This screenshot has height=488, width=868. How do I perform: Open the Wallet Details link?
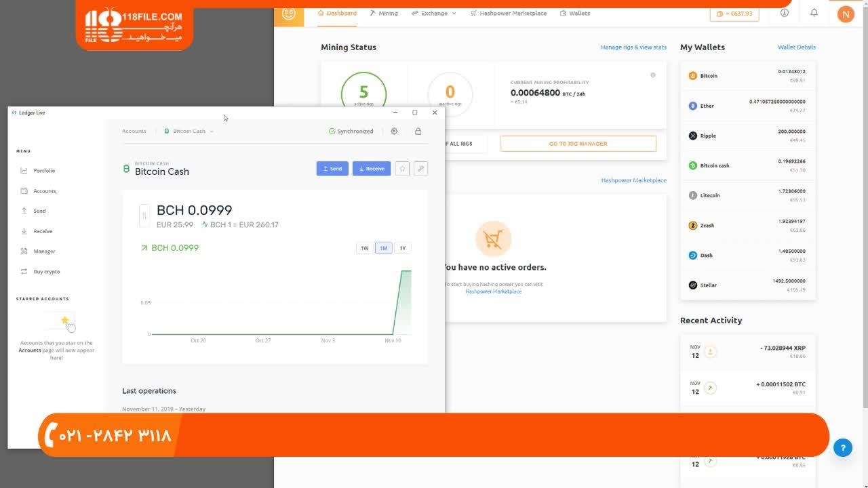796,47
